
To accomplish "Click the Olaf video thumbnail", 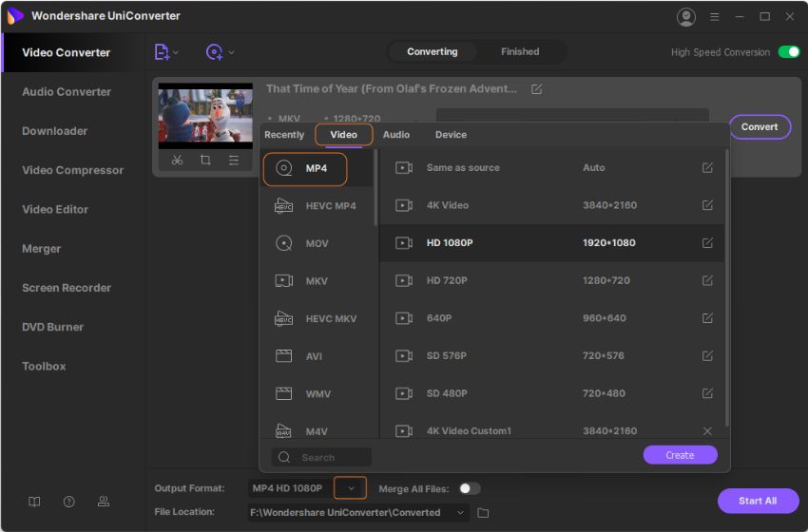I will (205, 116).
